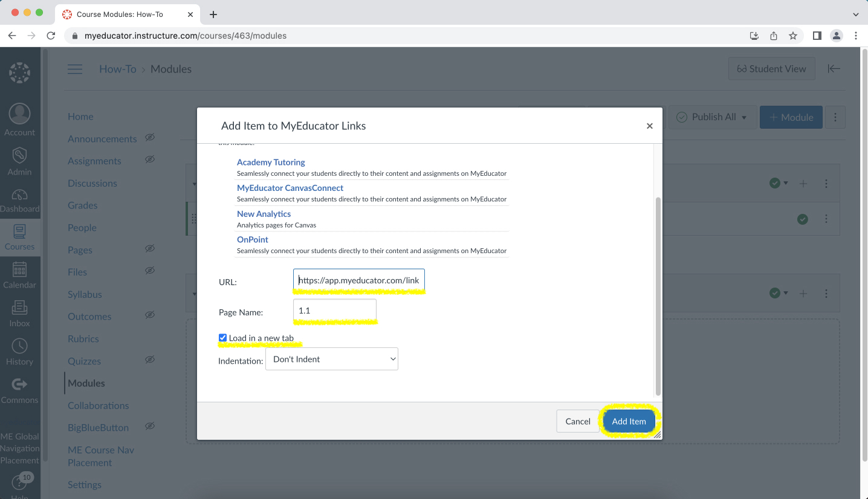Click the first module's plus add-item icon
868x499 pixels.
pyautogui.click(x=803, y=184)
